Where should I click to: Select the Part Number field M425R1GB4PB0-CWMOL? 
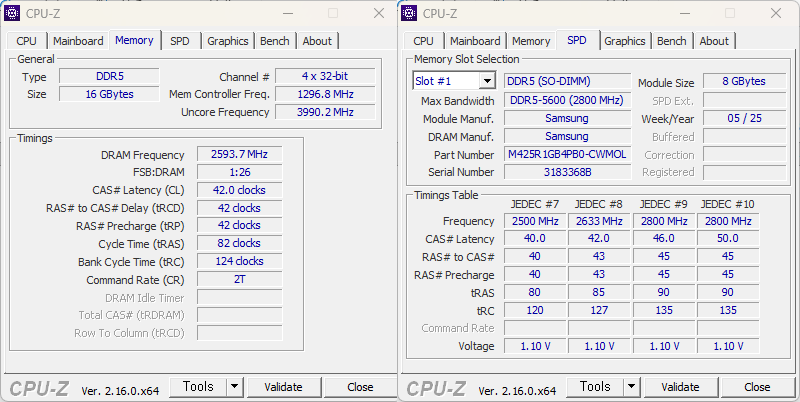pos(567,155)
